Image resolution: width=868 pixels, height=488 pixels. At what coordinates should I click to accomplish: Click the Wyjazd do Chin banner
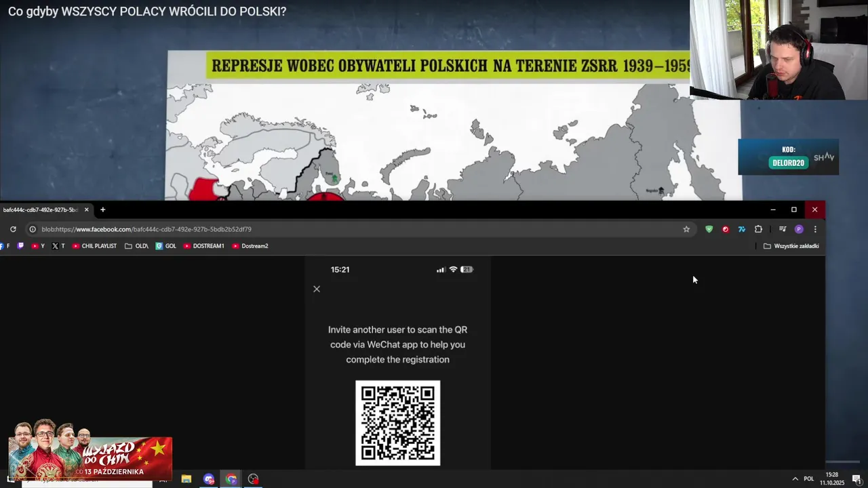click(x=90, y=449)
